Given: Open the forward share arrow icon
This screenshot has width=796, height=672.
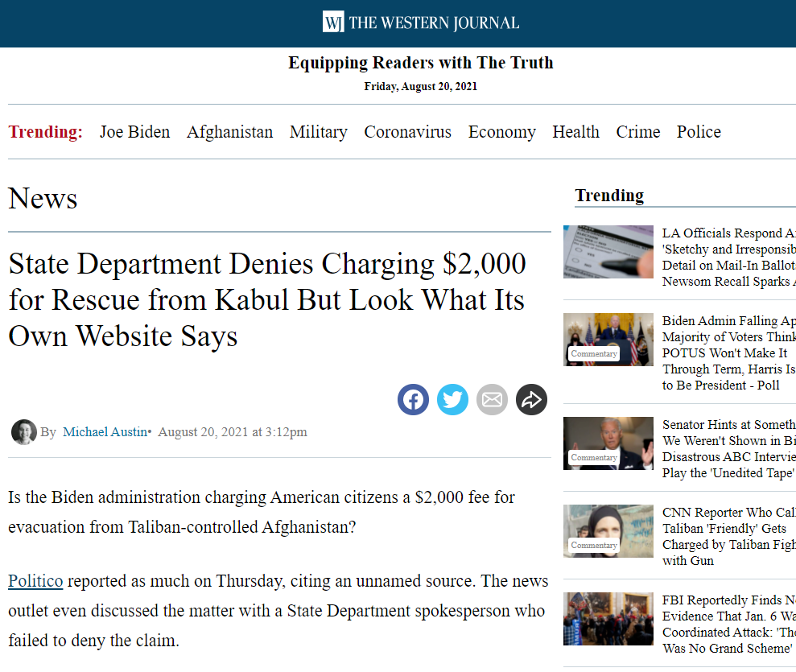Looking at the screenshot, I should 531,399.
